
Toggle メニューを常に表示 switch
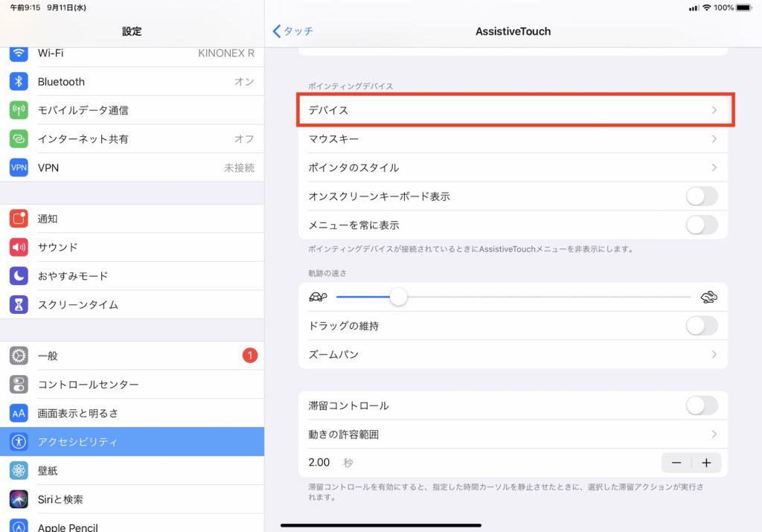tap(702, 225)
